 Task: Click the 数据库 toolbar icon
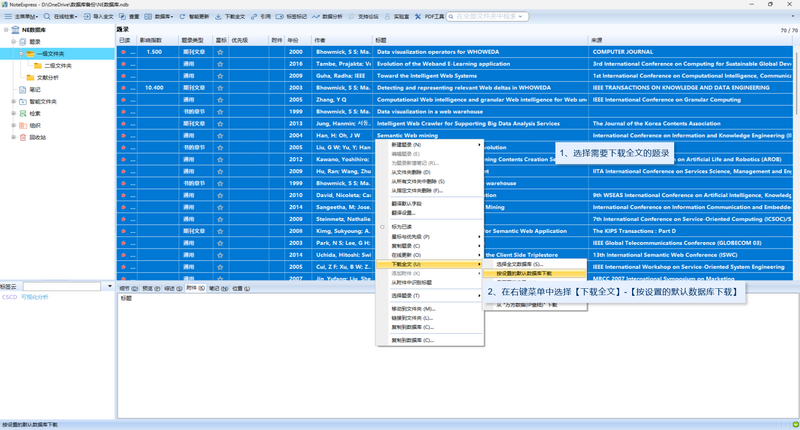148,16
